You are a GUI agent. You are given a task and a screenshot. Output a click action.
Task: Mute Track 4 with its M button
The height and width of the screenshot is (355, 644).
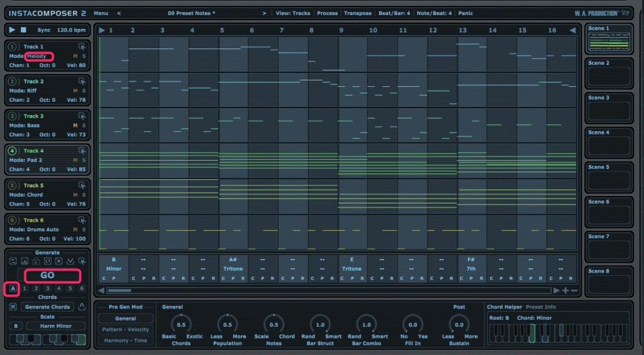tap(75, 160)
